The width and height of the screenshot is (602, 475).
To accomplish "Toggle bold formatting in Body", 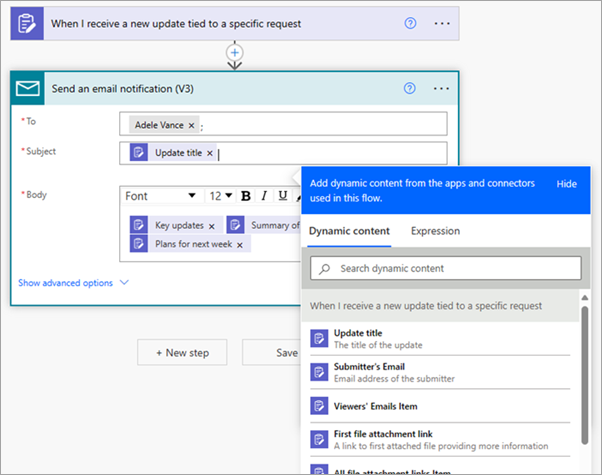I will click(246, 196).
